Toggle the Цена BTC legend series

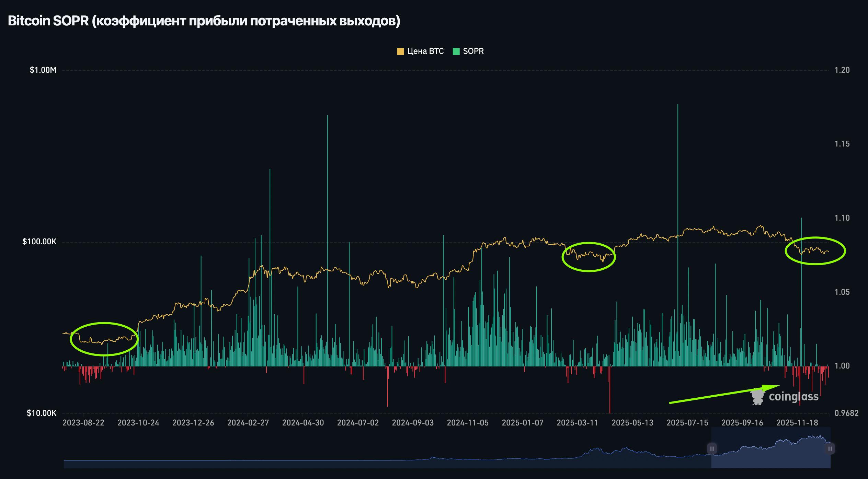coord(425,51)
